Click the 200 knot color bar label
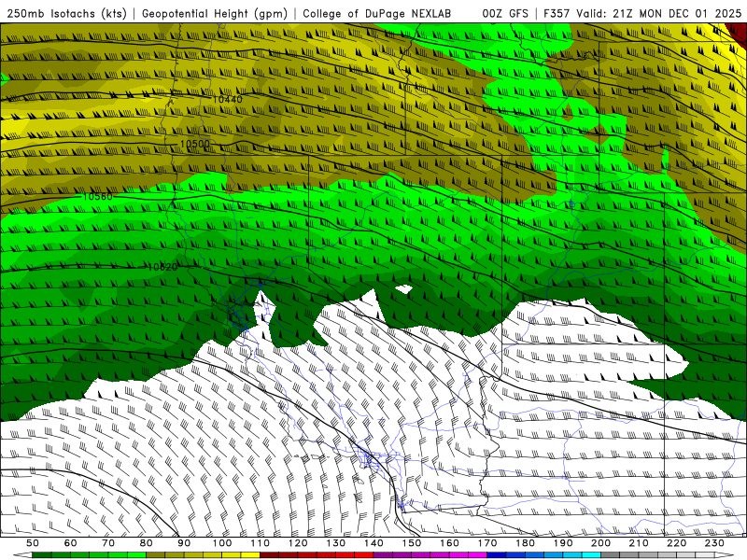 click(x=600, y=543)
